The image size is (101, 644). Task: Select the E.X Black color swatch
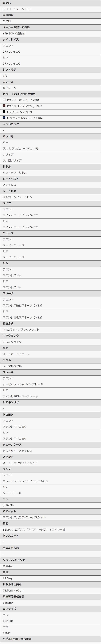(x=4, y=112)
